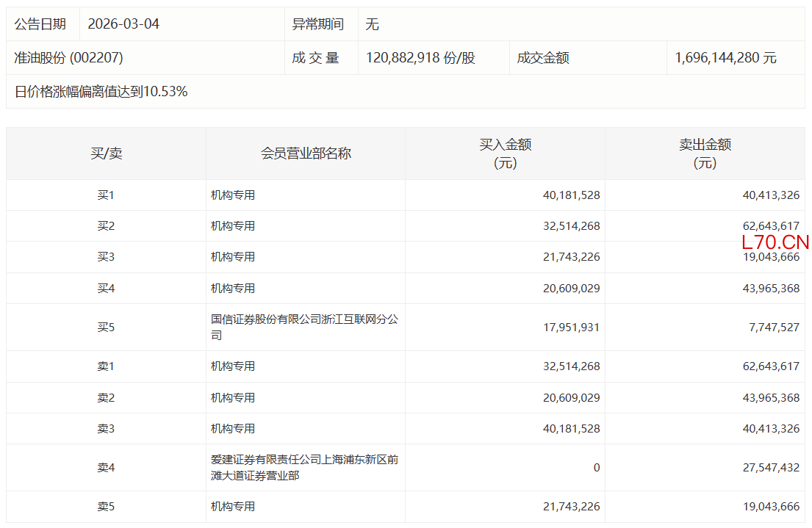Open the 国信证券 浙江互联网分公司 branch entry
Viewport: 812px width, 528px height.
point(304,328)
